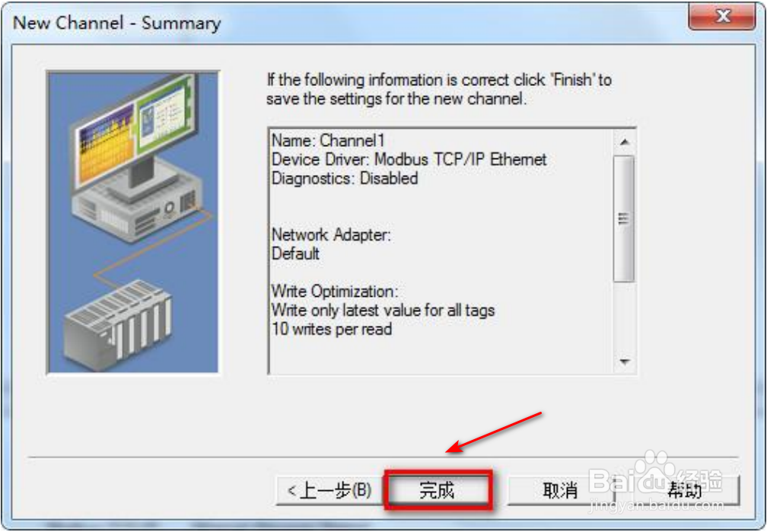Select the 'Name: Channel1' summary line
Viewport: 767px width, 532px height.
click(x=328, y=141)
